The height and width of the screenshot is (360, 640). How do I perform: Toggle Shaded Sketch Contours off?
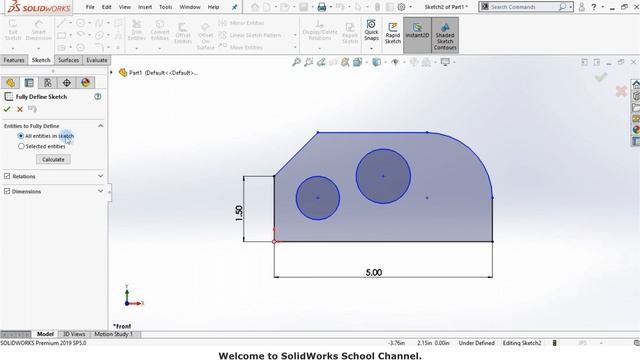[445, 35]
